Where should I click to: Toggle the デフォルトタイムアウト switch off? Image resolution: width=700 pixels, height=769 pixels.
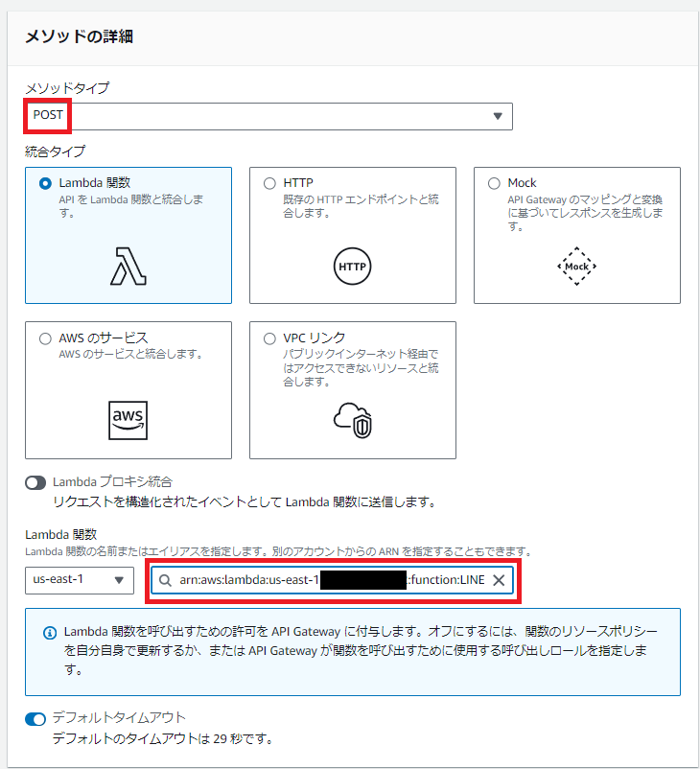pos(35,719)
